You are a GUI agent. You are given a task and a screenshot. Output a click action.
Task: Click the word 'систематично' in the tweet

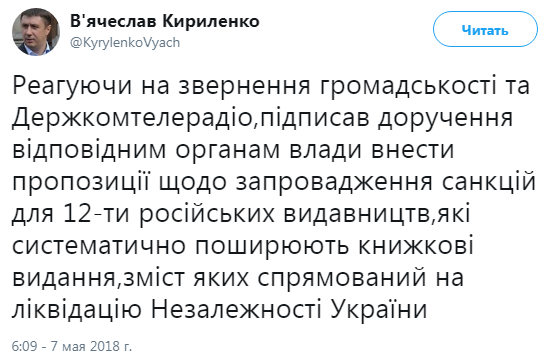(x=99, y=246)
